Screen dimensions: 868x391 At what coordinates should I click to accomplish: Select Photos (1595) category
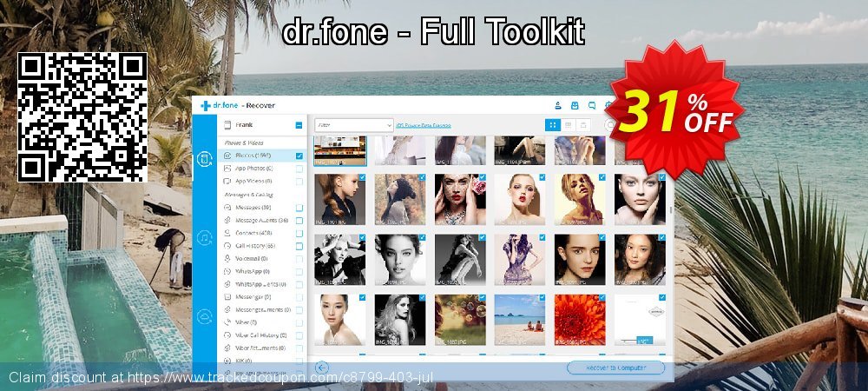[260, 156]
